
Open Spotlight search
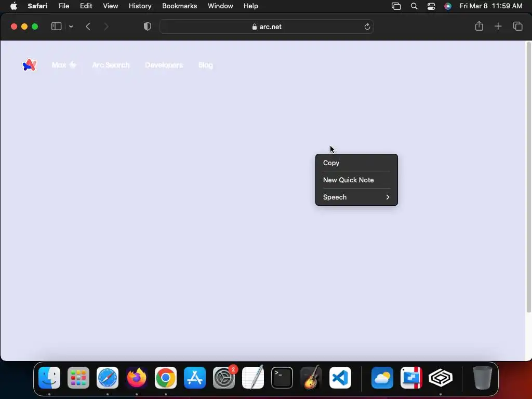coord(414,6)
